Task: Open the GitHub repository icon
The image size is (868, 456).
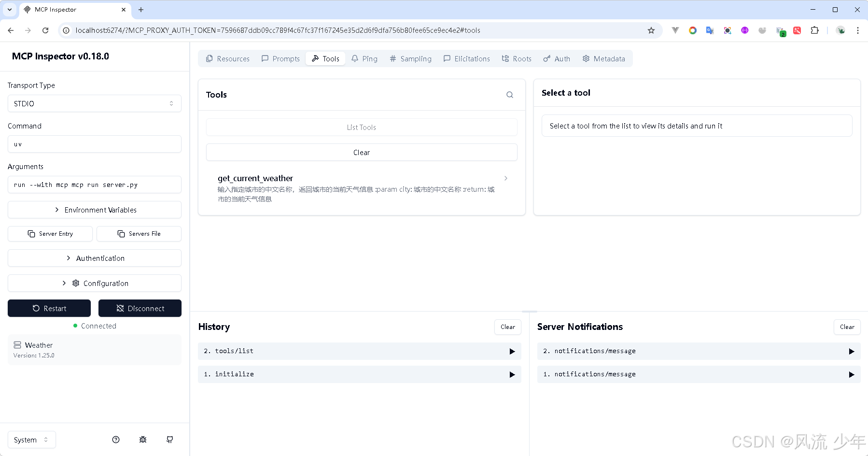Action: [170, 440]
